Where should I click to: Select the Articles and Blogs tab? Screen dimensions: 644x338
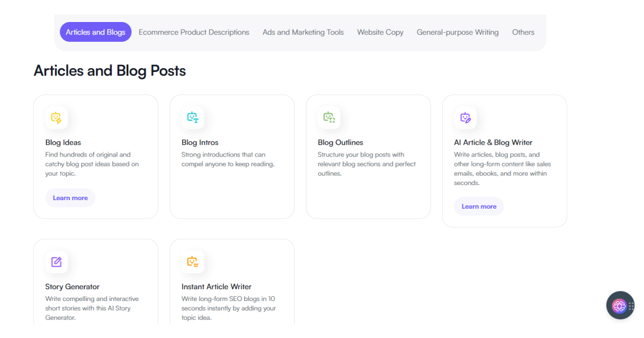pos(96,32)
